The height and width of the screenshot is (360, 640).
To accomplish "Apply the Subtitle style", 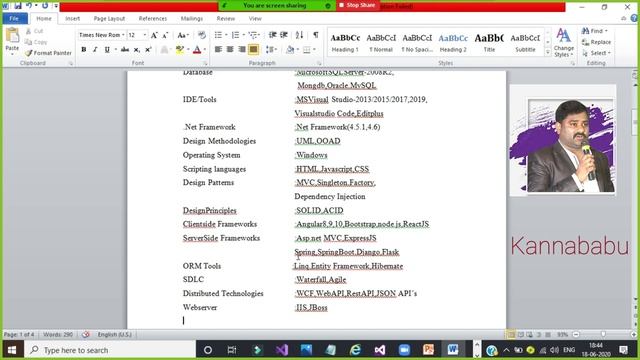I will click(x=525, y=42).
